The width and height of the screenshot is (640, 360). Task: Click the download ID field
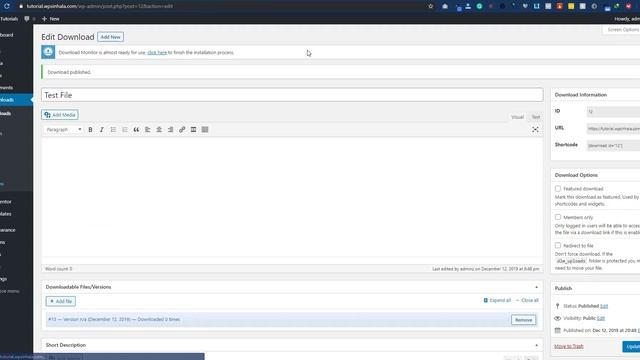click(613, 111)
